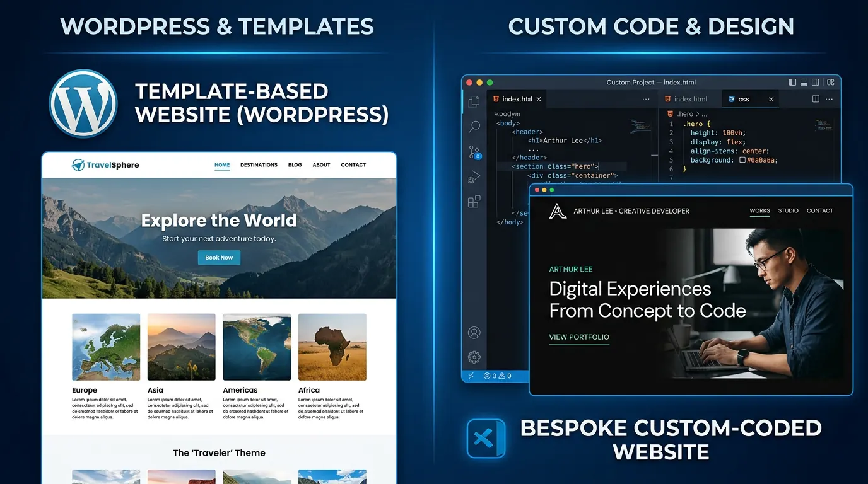Open the Africa destination image
Viewport: 868px width, 484px height.
[332, 347]
